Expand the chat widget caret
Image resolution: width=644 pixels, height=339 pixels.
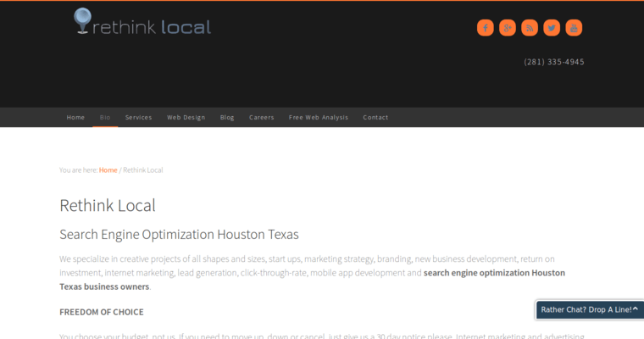(636, 308)
